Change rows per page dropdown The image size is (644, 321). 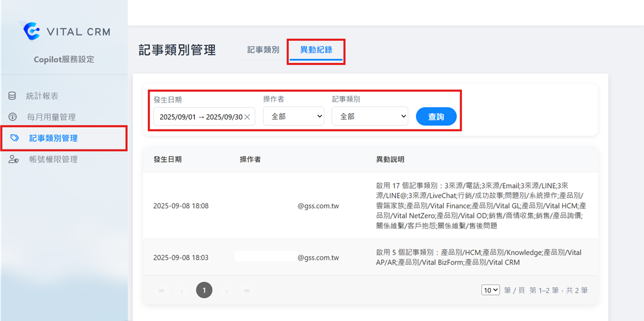tap(490, 290)
